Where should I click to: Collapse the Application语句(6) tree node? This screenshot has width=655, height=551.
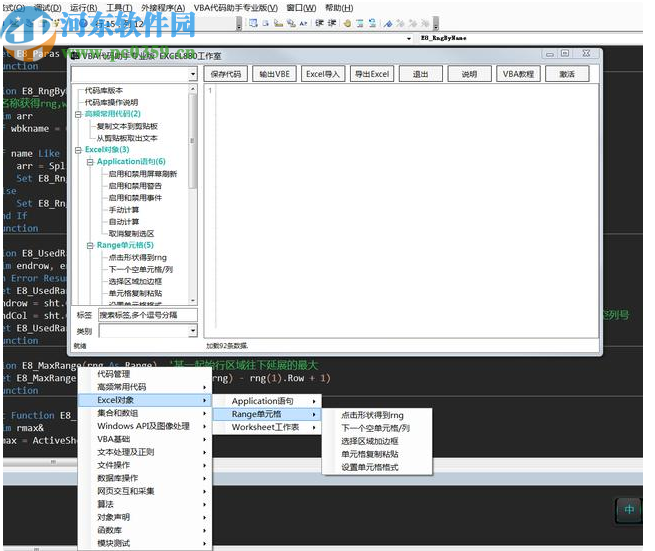(x=90, y=162)
